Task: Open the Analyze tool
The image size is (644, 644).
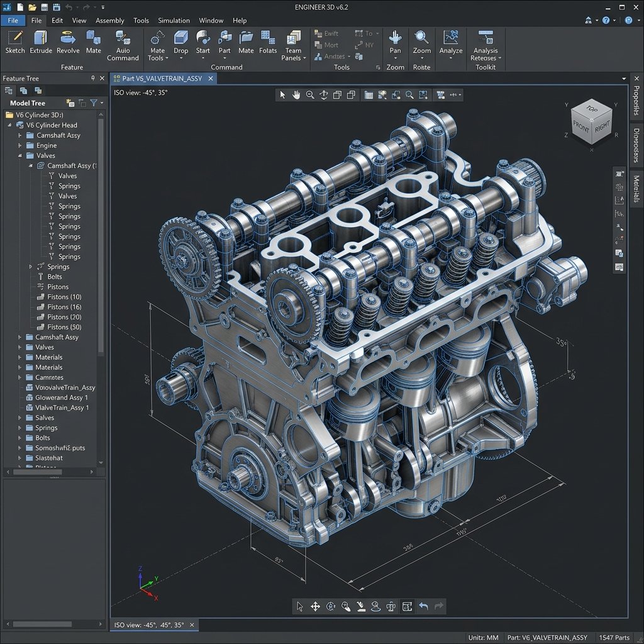Action: [x=450, y=43]
